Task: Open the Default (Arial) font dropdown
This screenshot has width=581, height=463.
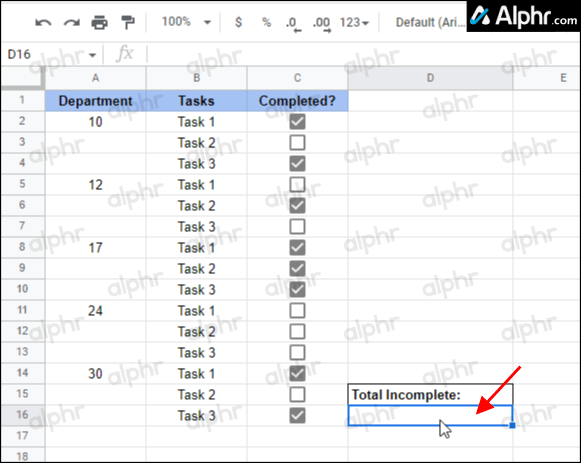Action: (x=430, y=23)
